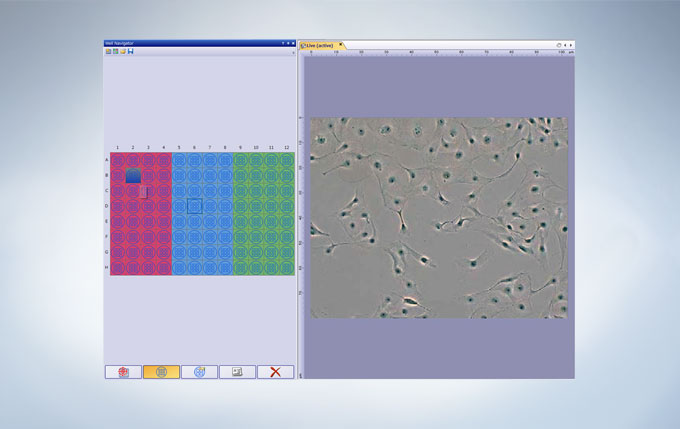Click the circular icon left of the tab arrows
Screen dimensions: 680x429
click(x=559, y=45)
